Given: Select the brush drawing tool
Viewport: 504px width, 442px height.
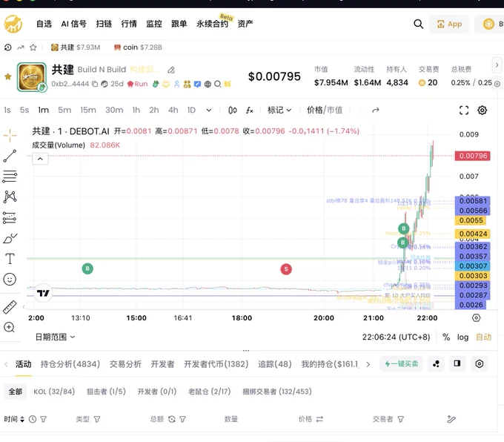Looking at the screenshot, I should 10,238.
